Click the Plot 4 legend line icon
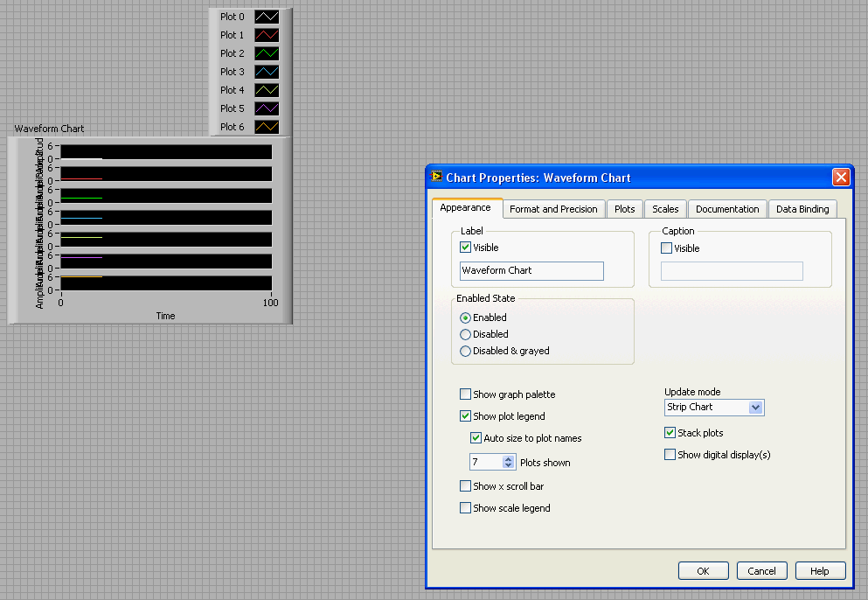This screenshot has width=868, height=600. (x=267, y=90)
